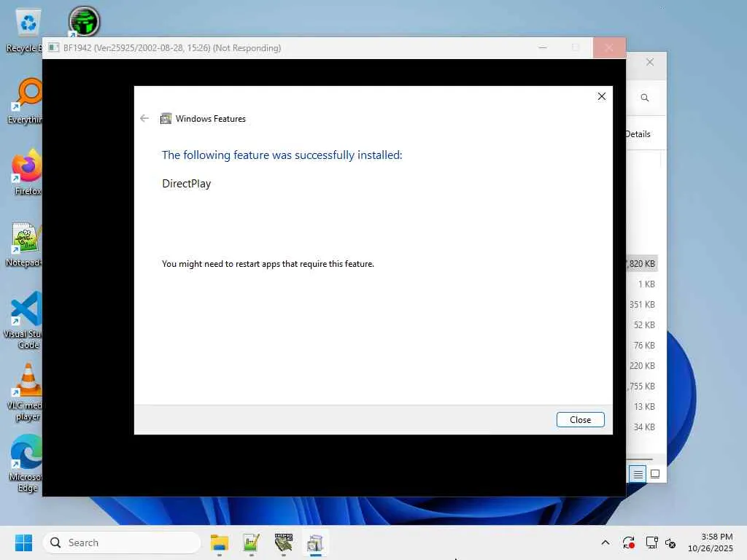Click the Close button in Windows Features

[x=580, y=419]
